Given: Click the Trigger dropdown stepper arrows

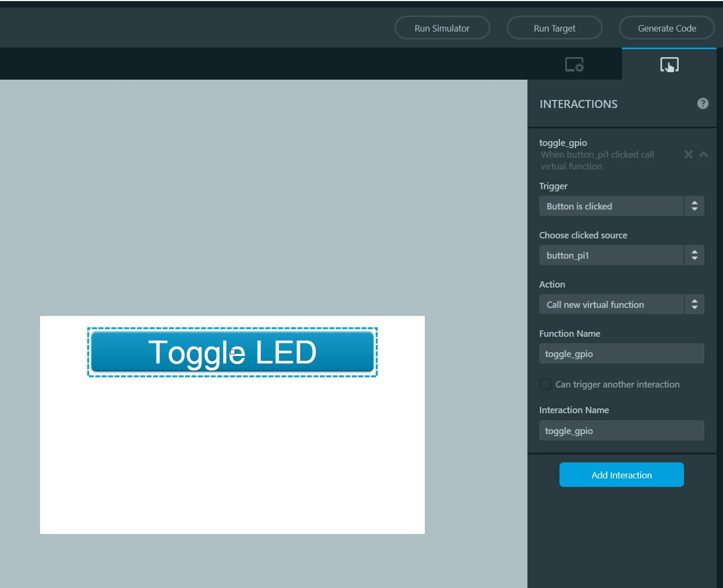Looking at the screenshot, I should tap(694, 206).
